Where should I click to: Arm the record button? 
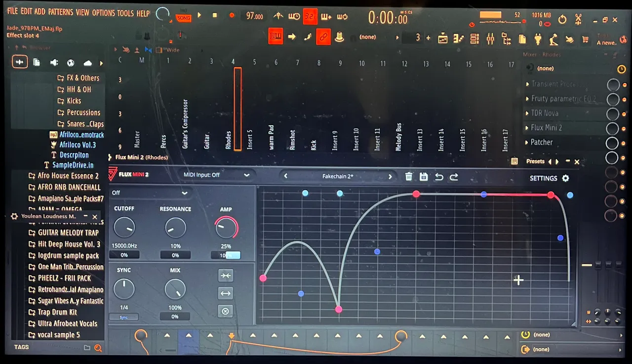tap(232, 15)
